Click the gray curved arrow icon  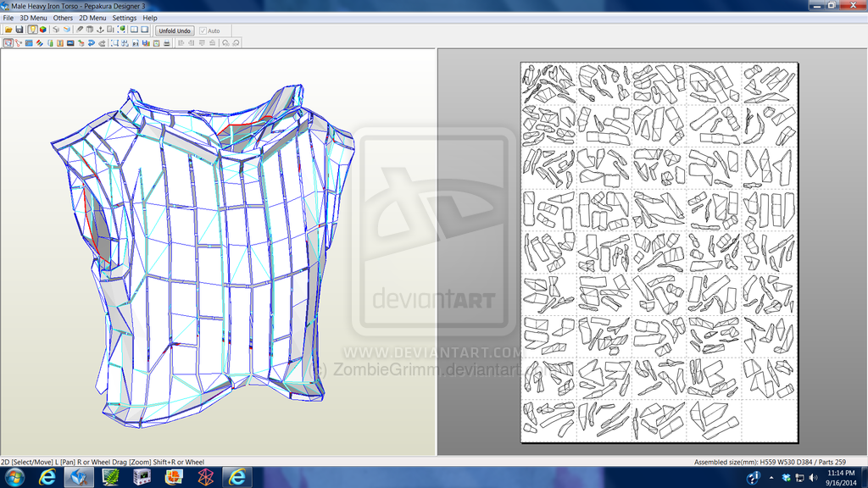point(103,42)
